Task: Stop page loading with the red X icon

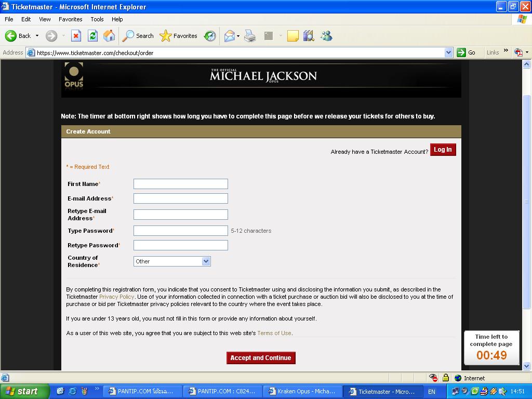Action: pos(76,36)
